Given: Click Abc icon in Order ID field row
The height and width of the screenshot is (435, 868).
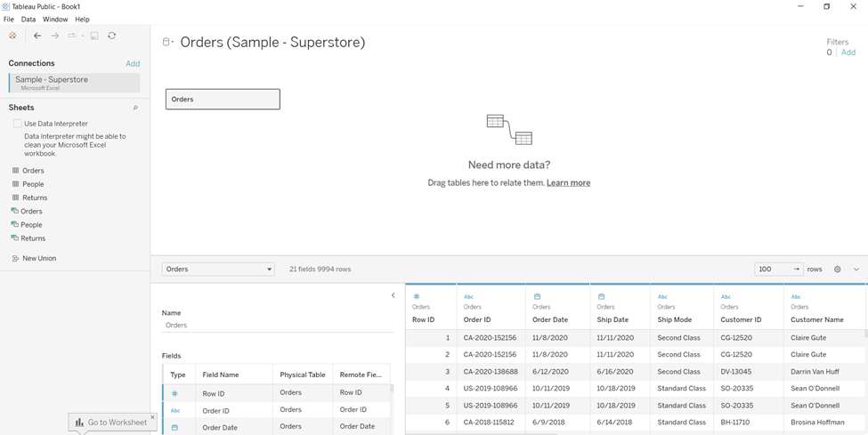Looking at the screenshot, I should (175, 411).
